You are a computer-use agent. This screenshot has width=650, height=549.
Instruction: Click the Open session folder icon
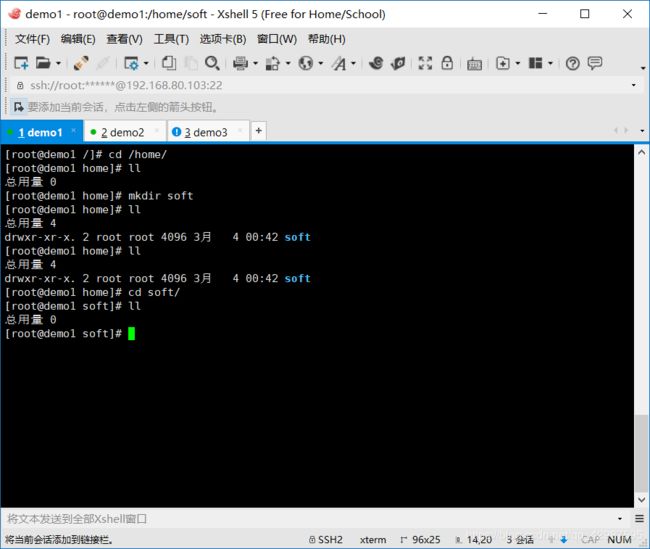click(x=43, y=63)
